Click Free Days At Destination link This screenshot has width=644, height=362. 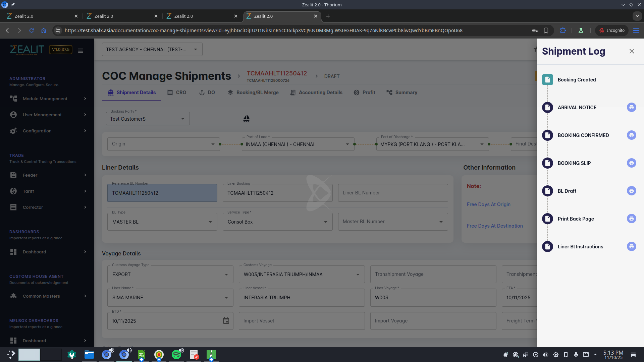point(494,226)
